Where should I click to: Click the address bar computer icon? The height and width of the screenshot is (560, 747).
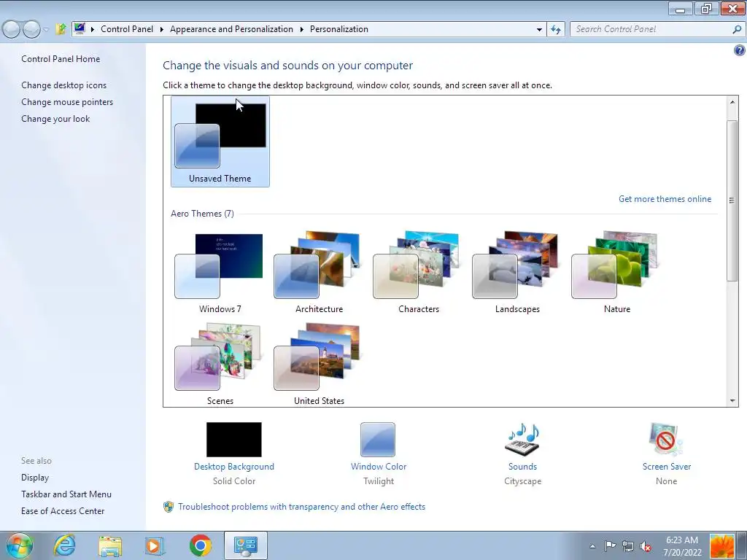point(79,29)
